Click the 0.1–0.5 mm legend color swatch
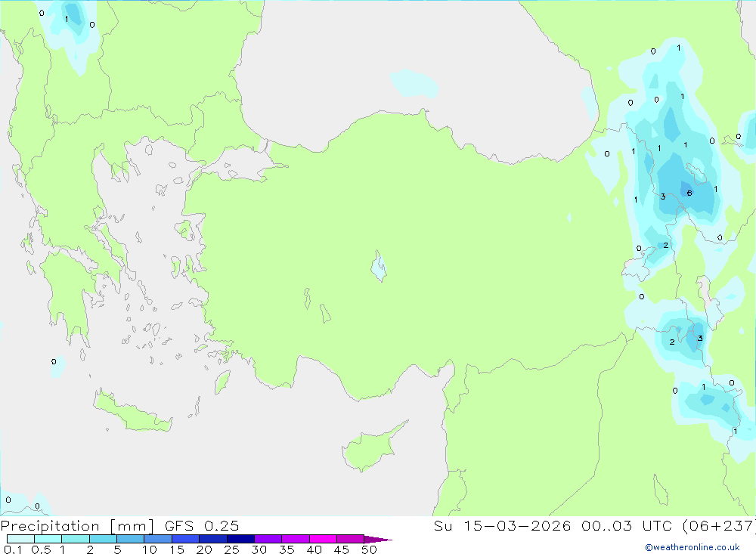This screenshot has height=554, width=756. click(20, 539)
